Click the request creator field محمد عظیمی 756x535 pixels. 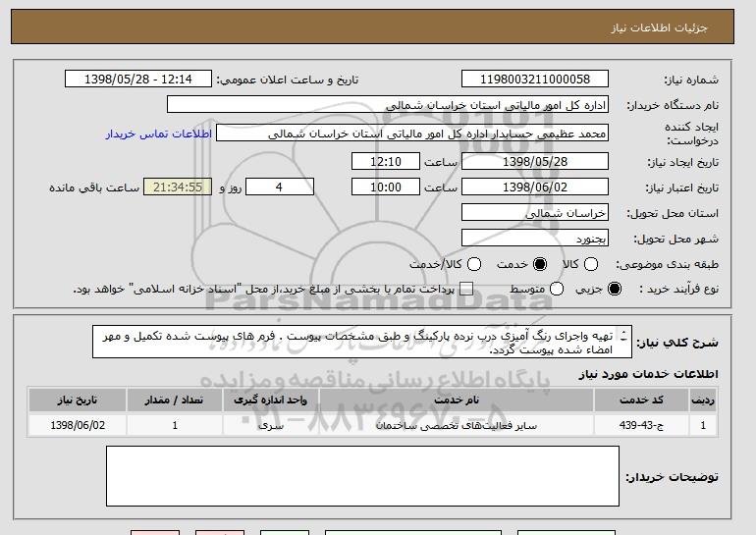[x=412, y=134]
